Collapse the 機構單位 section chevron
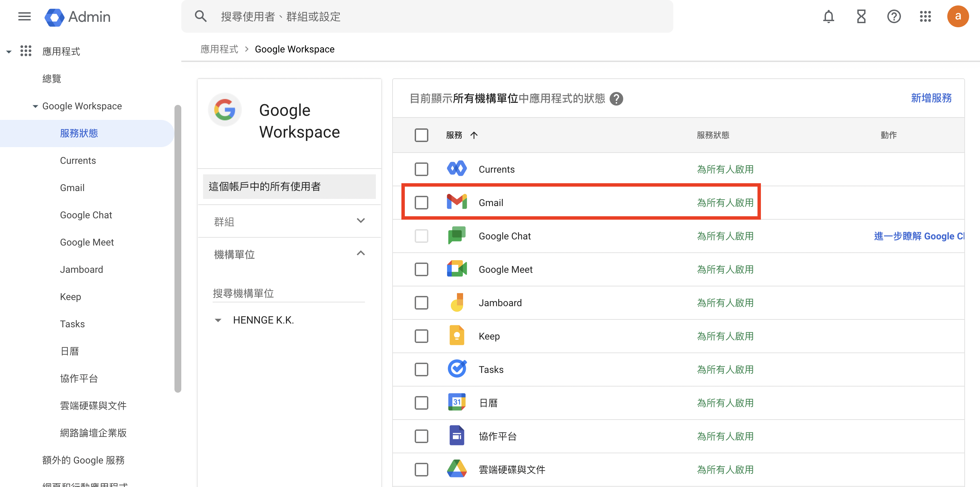The width and height of the screenshot is (980, 487). (x=361, y=253)
